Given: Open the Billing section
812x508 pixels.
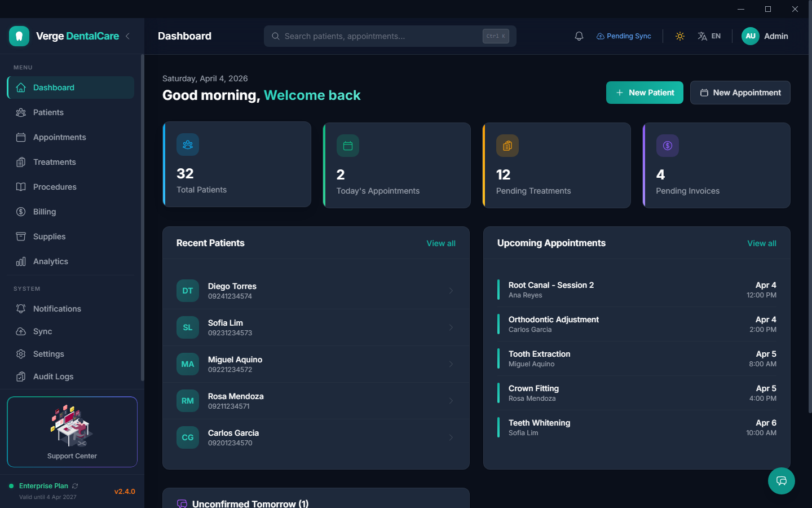Looking at the screenshot, I should (70, 212).
